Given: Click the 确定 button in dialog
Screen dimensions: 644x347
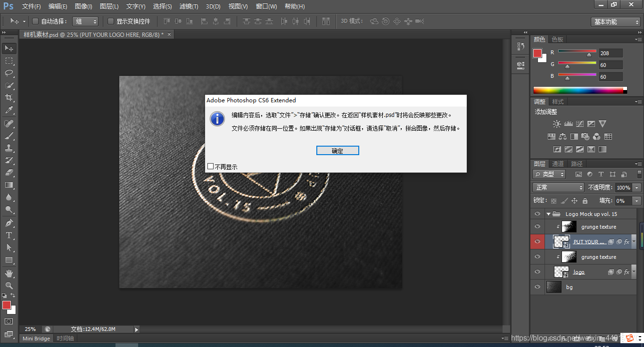Looking at the screenshot, I should [338, 151].
